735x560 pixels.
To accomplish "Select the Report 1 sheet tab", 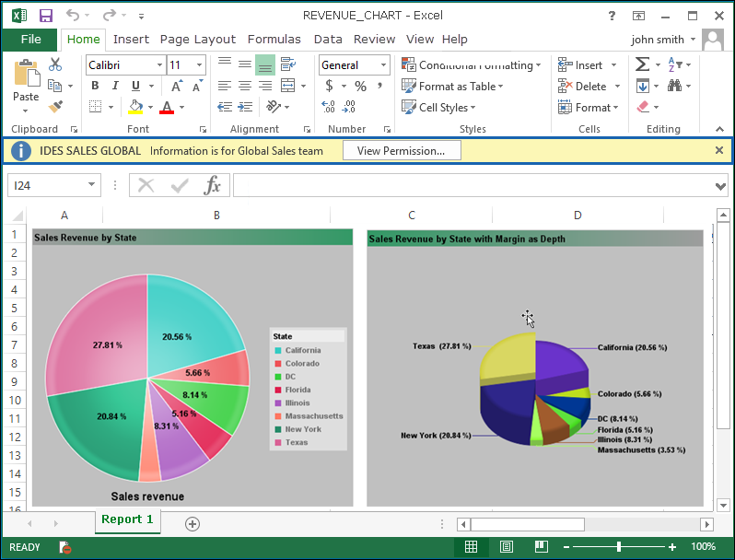I will [x=127, y=519].
